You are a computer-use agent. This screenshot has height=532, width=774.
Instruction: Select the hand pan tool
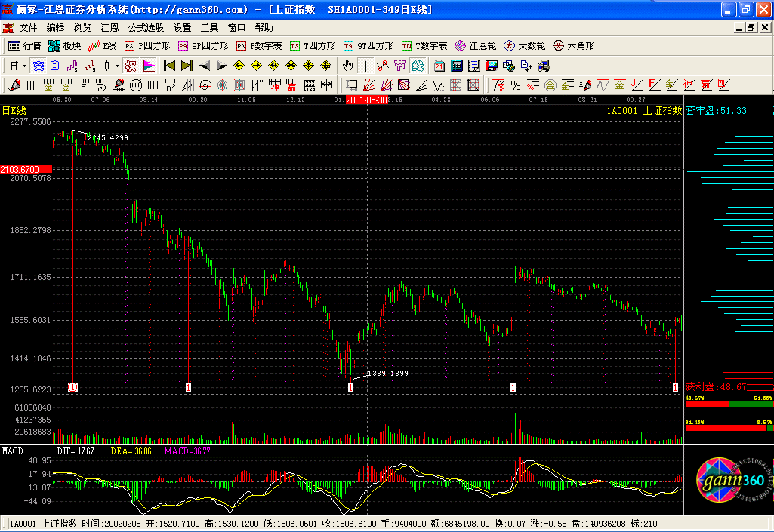[x=350, y=66]
